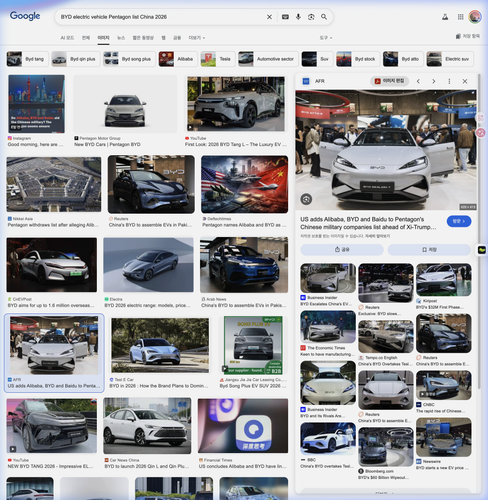488x500 pixels.
Task: Open the Google account profile avatar
Action: pyautogui.click(x=475, y=17)
